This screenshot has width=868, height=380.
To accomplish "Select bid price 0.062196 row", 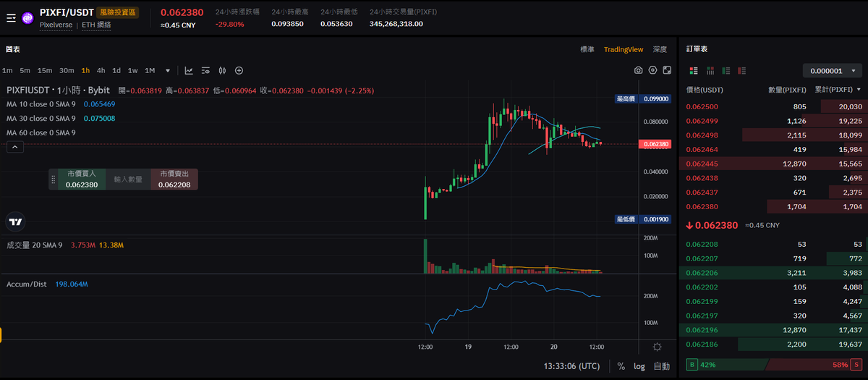I will point(773,330).
